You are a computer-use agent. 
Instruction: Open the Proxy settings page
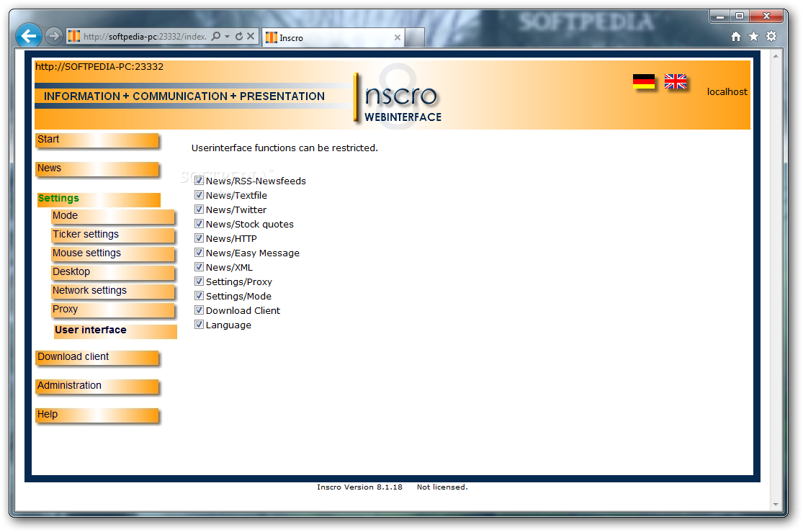click(113, 310)
